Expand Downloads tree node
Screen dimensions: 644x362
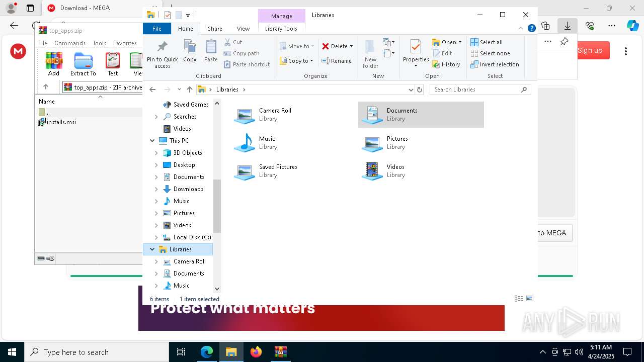pos(156,189)
